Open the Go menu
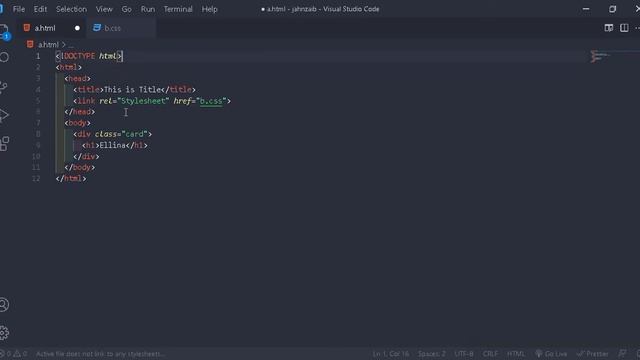The width and height of the screenshot is (640, 360). [127, 9]
